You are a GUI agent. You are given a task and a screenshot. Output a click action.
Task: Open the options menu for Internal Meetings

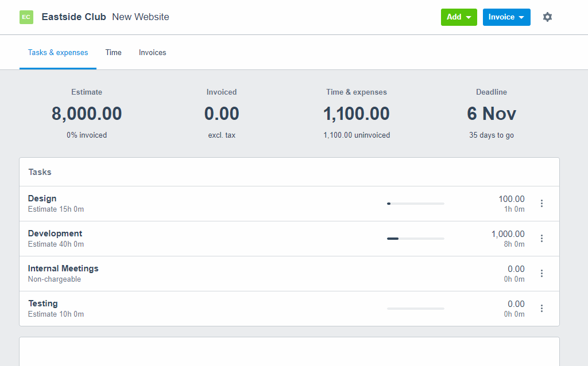coord(541,273)
